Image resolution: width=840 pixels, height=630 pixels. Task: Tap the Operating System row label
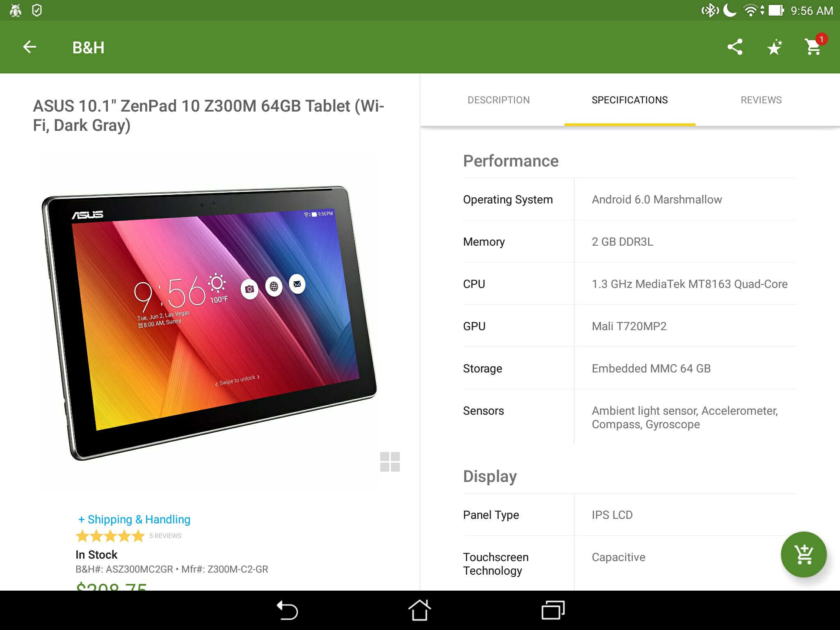coord(508,199)
